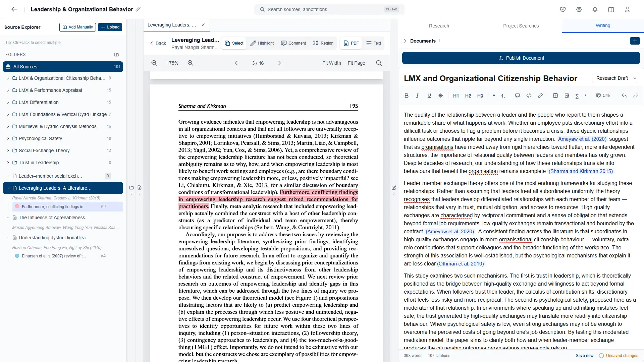Activate Highlight annotation tool
The image size is (644, 362).
(x=262, y=43)
